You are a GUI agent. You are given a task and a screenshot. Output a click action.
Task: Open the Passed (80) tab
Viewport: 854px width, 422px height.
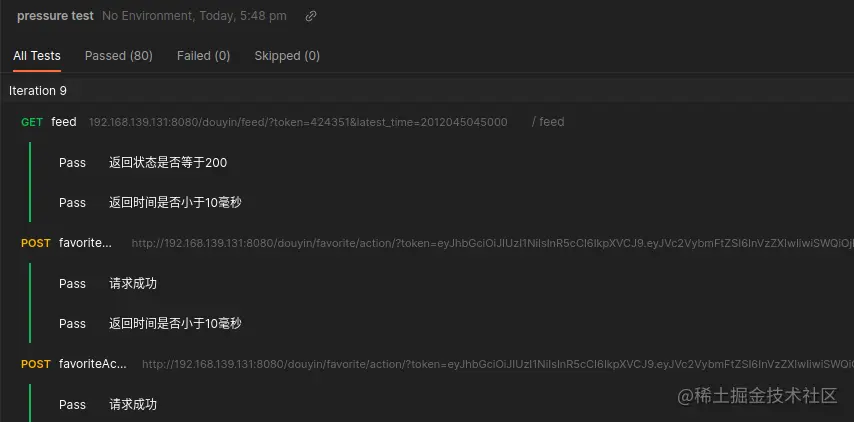(x=119, y=56)
